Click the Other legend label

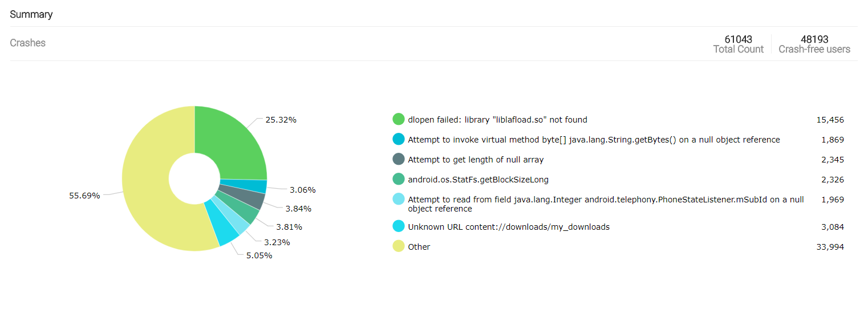[x=419, y=247]
